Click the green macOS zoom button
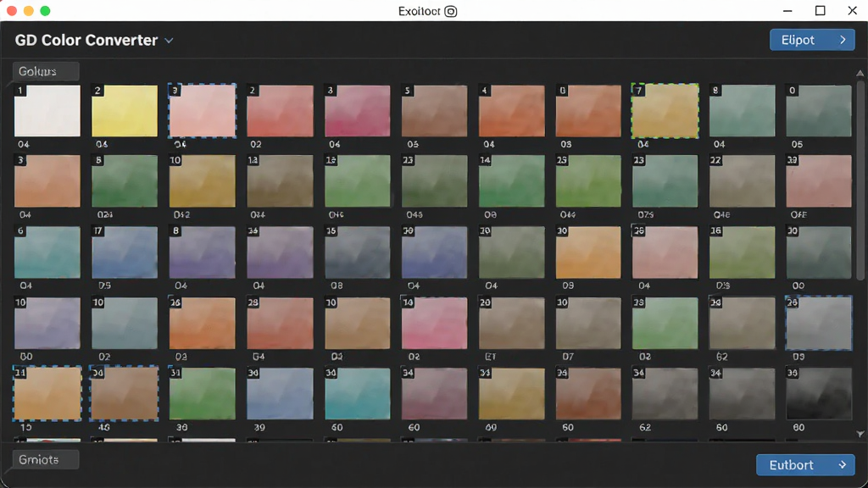Image resolution: width=868 pixels, height=488 pixels. click(46, 10)
